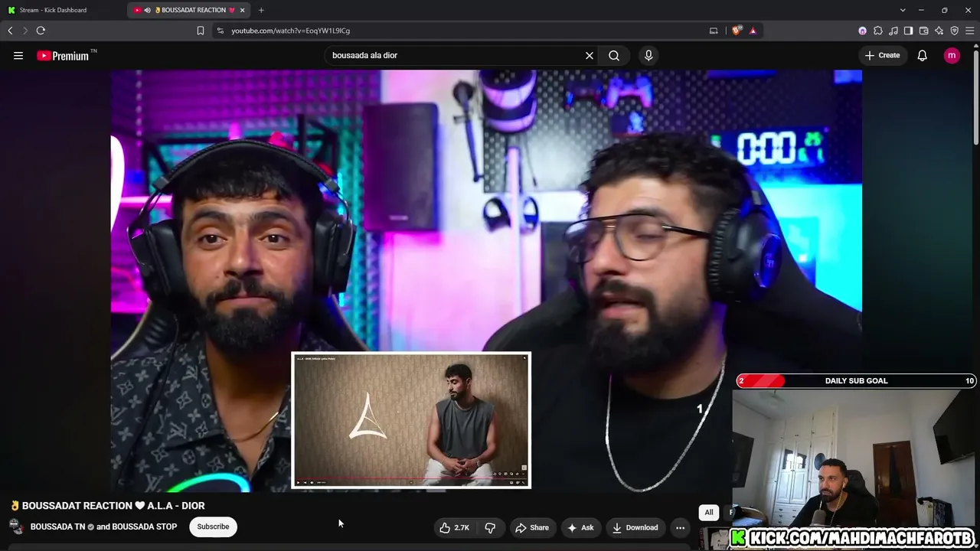Open more actions three-dot menu
Screen dimensions: 980x551
coord(680,527)
